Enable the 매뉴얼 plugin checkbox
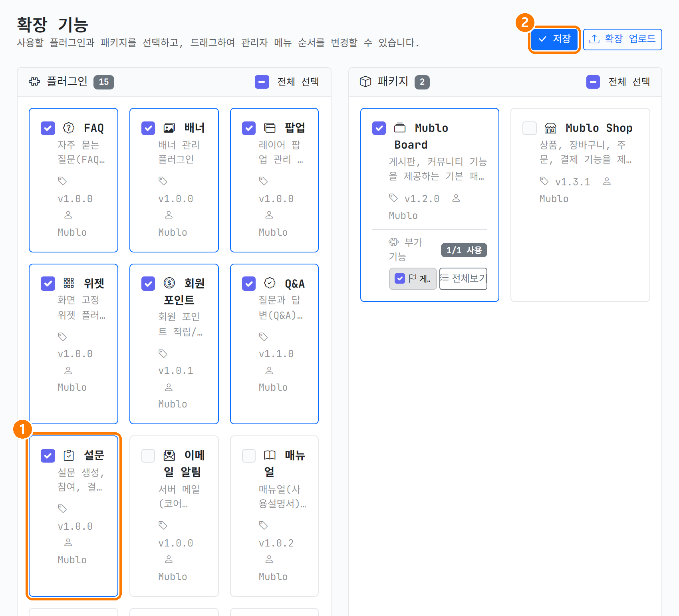 coord(249,455)
